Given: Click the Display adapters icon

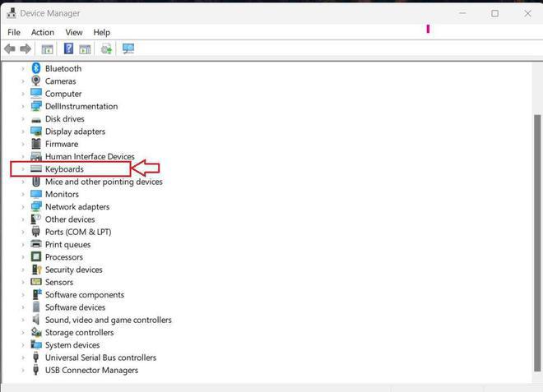Looking at the screenshot, I should click(36, 131).
